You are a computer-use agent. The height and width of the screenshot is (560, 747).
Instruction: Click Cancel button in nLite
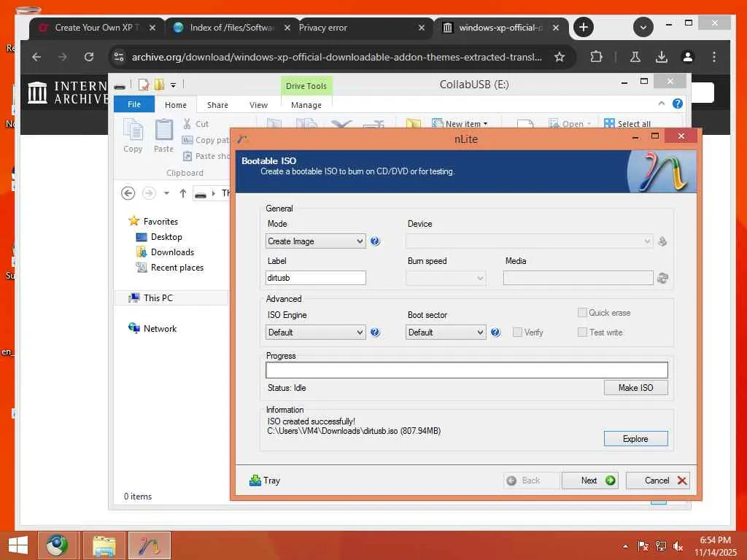pyautogui.click(x=657, y=481)
